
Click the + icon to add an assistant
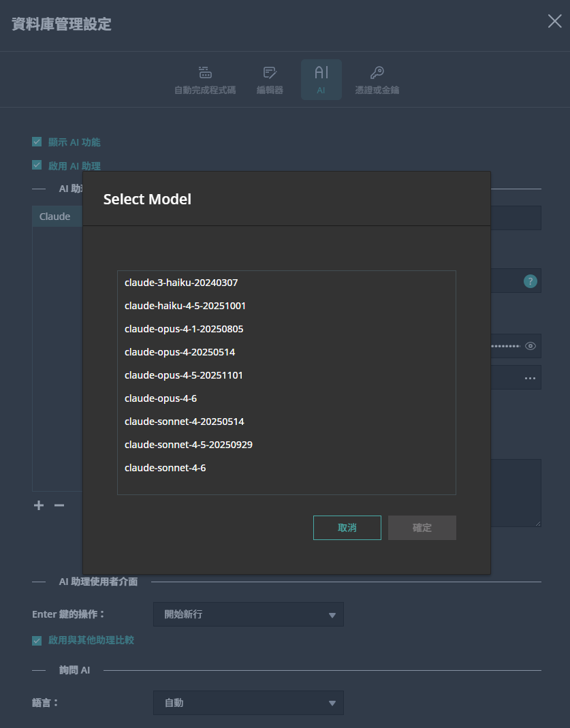(38, 505)
